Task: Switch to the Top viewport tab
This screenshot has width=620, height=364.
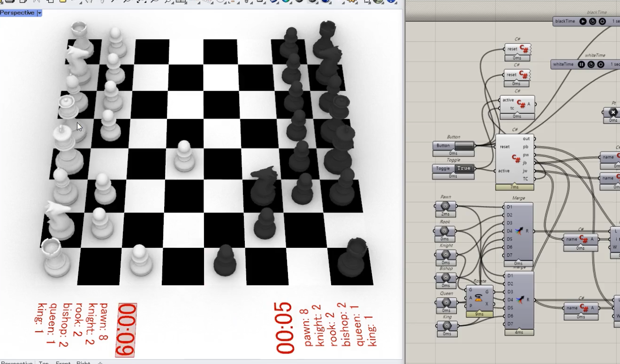Action: coord(44,363)
